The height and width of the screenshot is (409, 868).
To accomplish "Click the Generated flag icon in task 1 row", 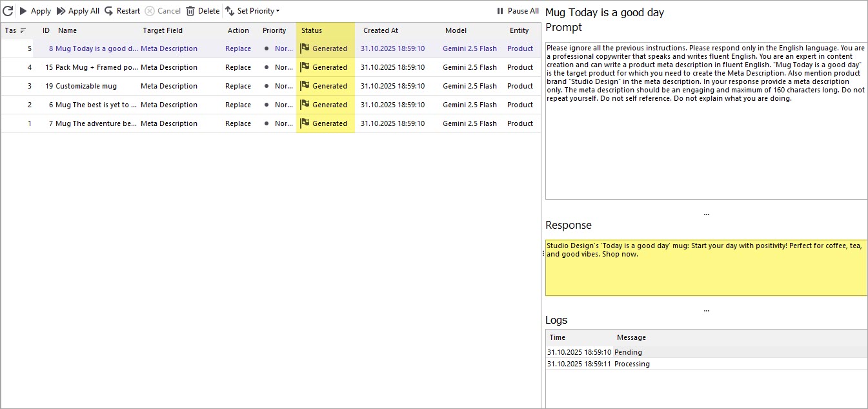I will [x=305, y=123].
